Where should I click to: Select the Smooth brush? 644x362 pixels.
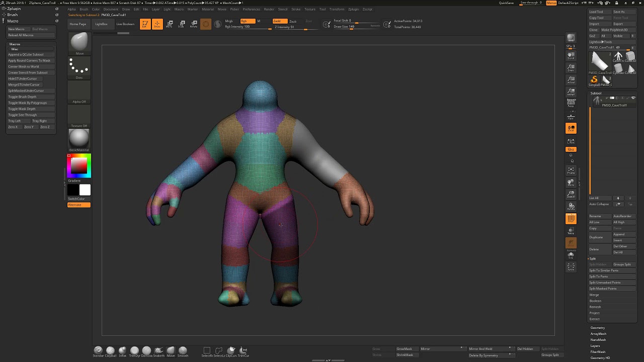pyautogui.click(x=183, y=351)
